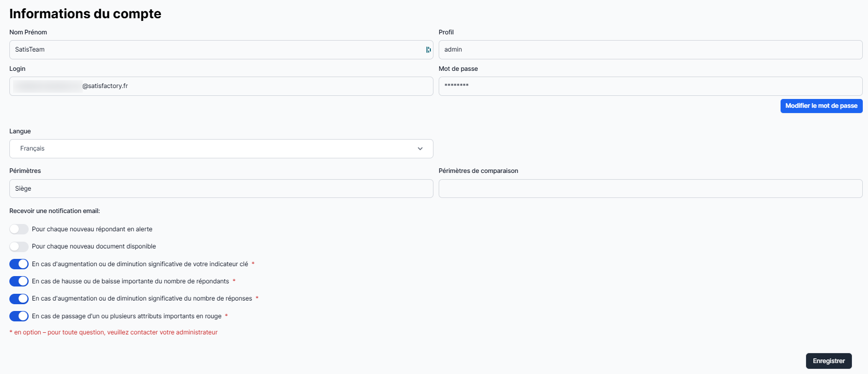Disable attributes turning red notification switch
868x374 pixels.
pyautogui.click(x=19, y=316)
